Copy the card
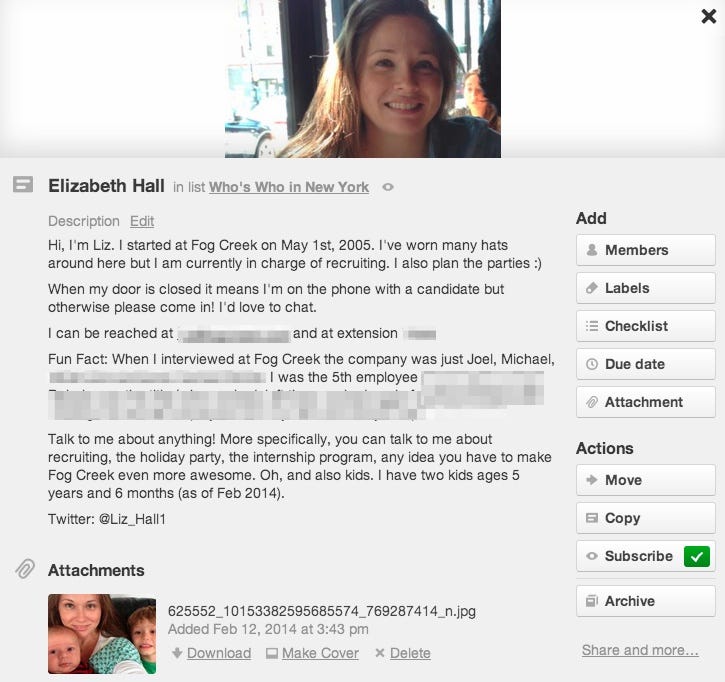This screenshot has height=682, width=725. [x=645, y=518]
